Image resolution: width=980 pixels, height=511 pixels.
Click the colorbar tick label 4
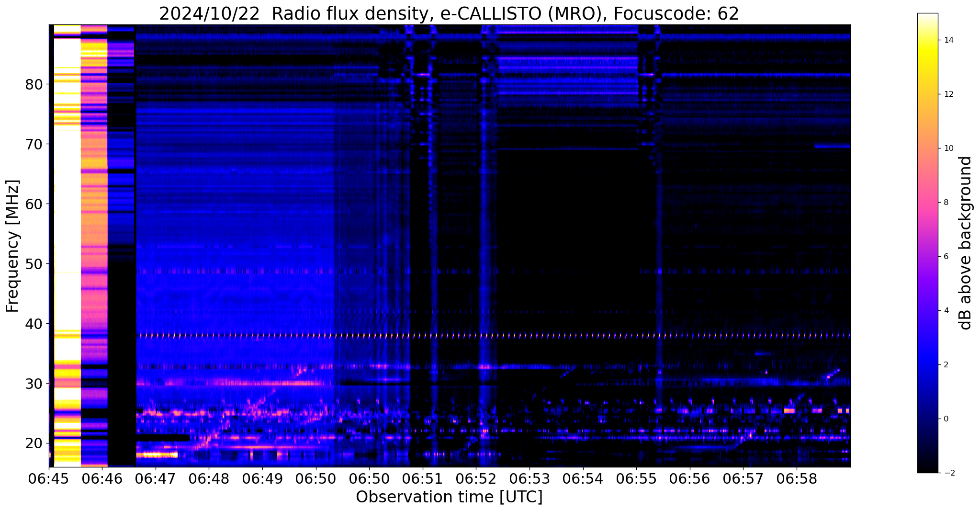pyautogui.click(x=946, y=311)
